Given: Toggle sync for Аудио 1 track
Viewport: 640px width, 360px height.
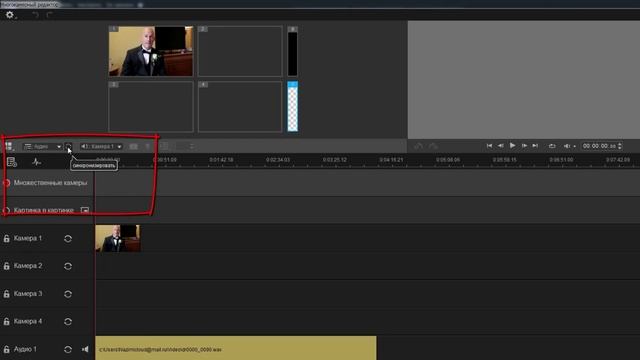Looking at the screenshot, I should point(68,349).
